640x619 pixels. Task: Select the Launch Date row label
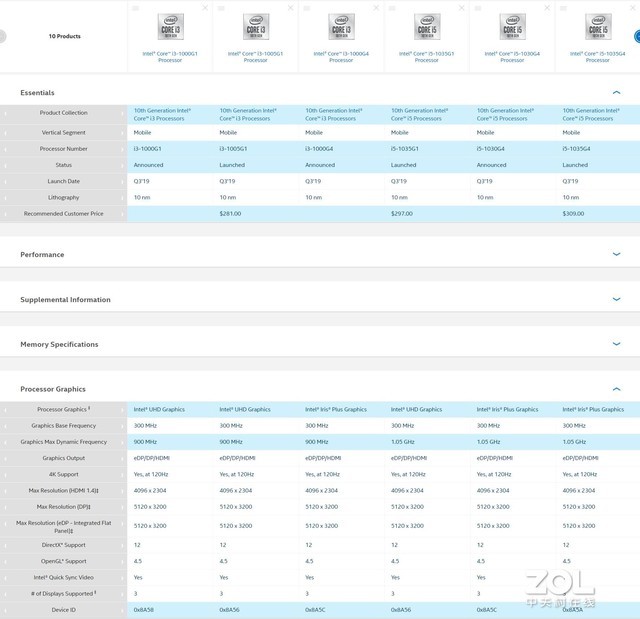click(63, 181)
